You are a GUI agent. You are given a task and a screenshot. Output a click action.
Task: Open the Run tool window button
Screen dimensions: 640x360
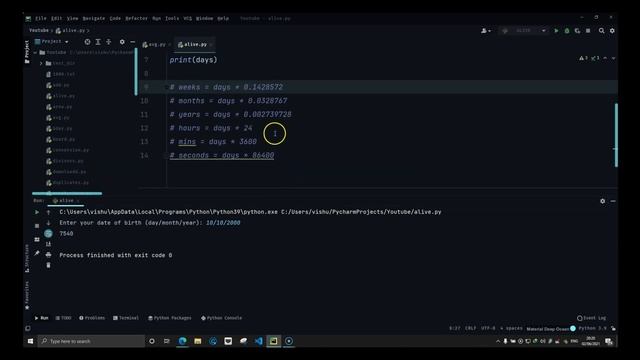tap(41, 318)
